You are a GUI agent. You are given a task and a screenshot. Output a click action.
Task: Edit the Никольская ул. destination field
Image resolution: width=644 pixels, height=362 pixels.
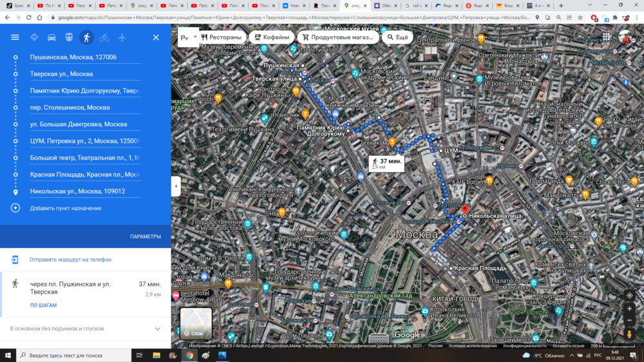coord(85,191)
